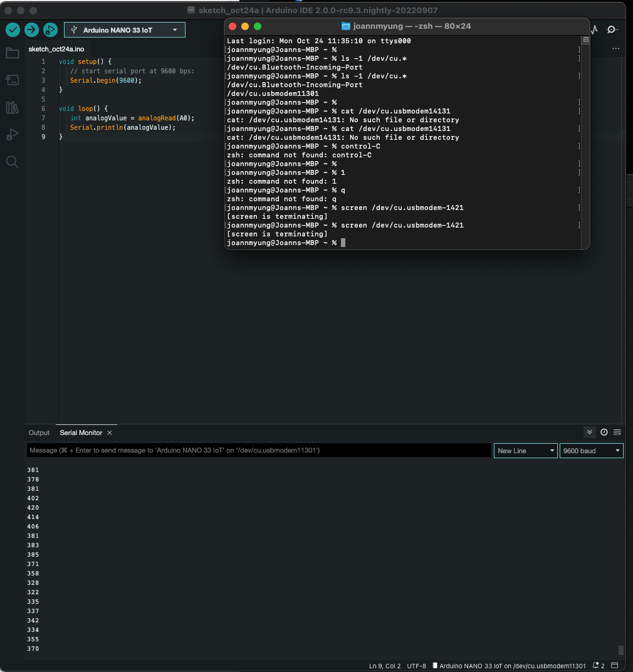
Task: Change the 9600 baud rate dropdown
Action: click(591, 451)
